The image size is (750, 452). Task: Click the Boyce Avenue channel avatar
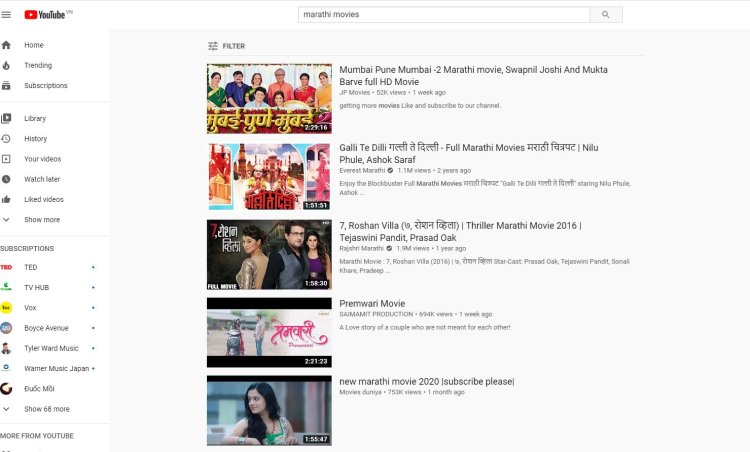coord(6,328)
